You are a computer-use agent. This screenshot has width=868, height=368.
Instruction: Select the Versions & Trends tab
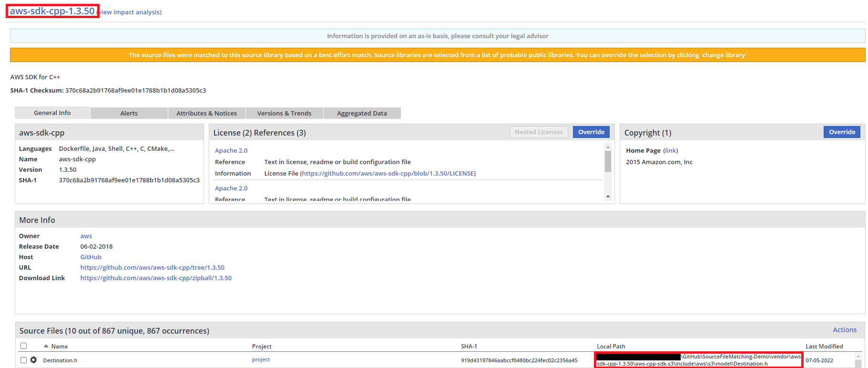(x=284, y=113)
